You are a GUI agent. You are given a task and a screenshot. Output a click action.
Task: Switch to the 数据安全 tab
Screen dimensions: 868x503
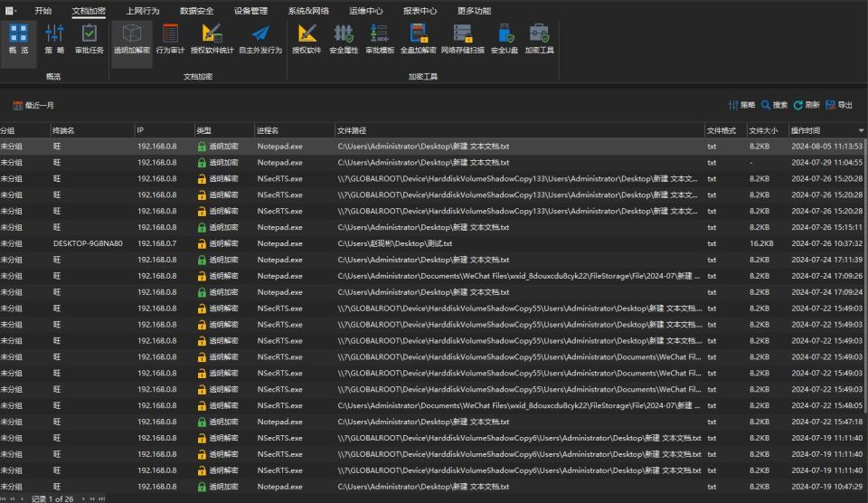[196, 11]
